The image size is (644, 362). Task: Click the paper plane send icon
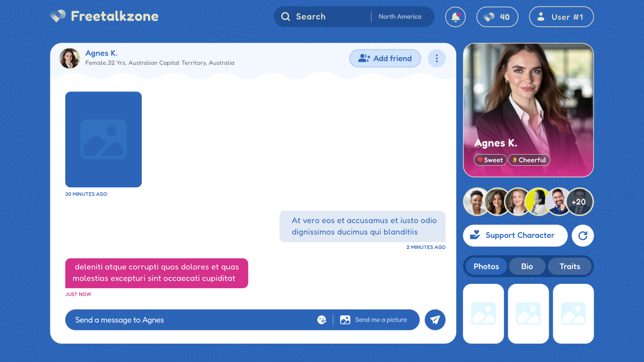[435, 320]
